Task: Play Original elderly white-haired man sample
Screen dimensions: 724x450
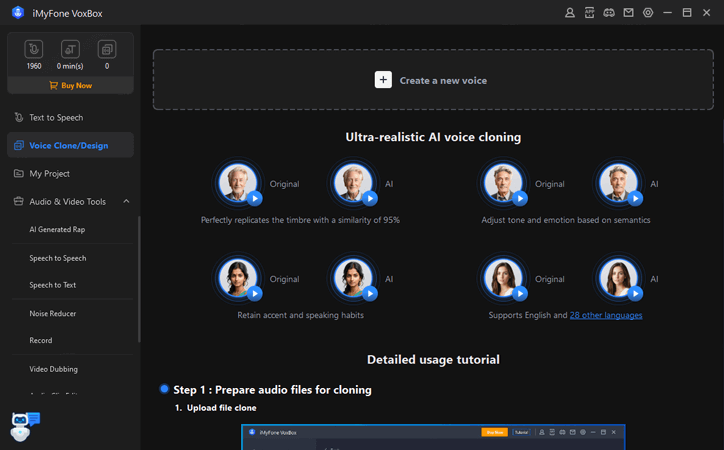Action: [254, 198]
